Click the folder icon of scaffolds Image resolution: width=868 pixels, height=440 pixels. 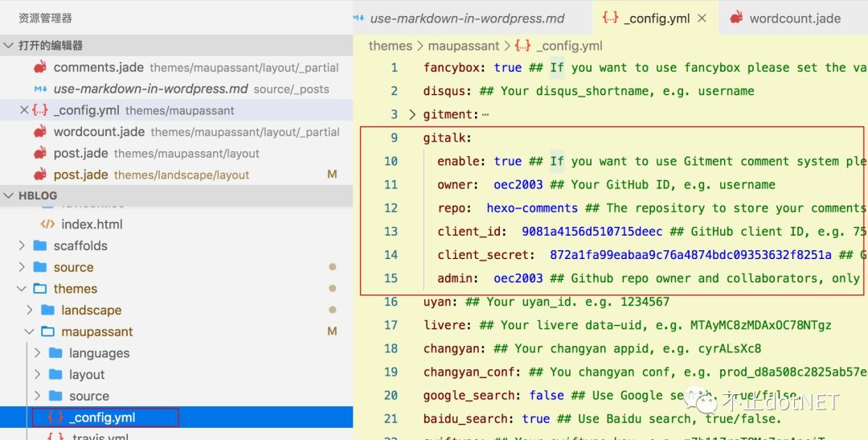[x=40, y=245]
